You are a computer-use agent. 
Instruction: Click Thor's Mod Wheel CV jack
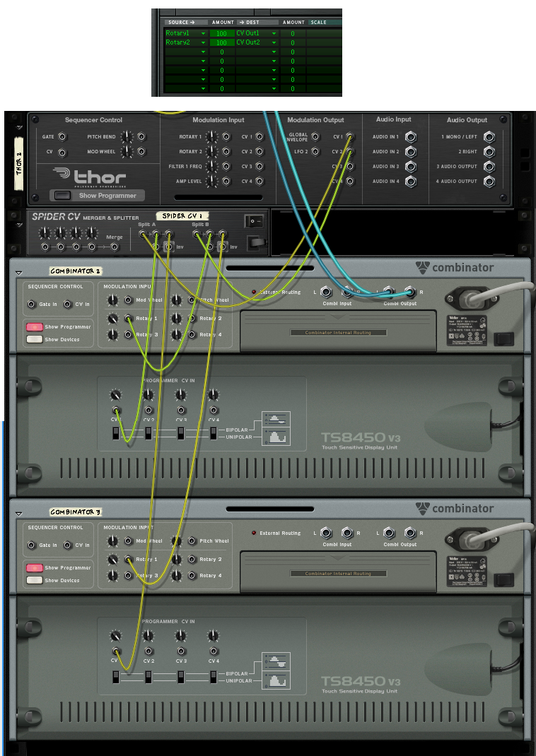141,152
